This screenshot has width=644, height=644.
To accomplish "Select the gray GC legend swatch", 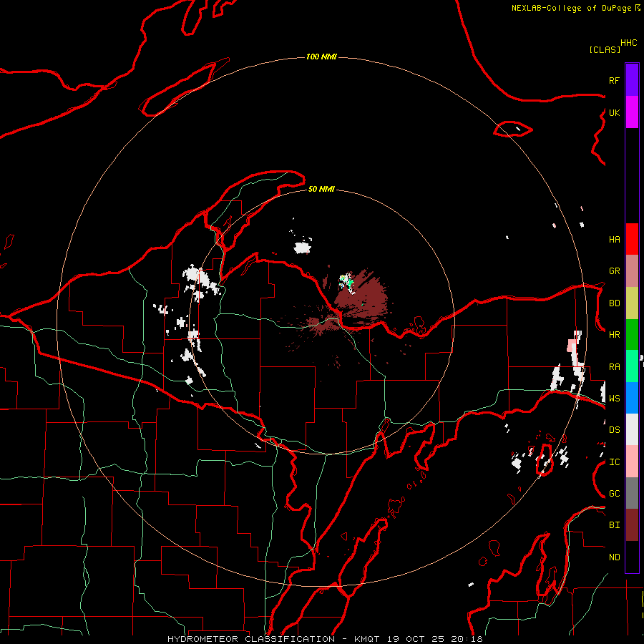I will (632, 493).
